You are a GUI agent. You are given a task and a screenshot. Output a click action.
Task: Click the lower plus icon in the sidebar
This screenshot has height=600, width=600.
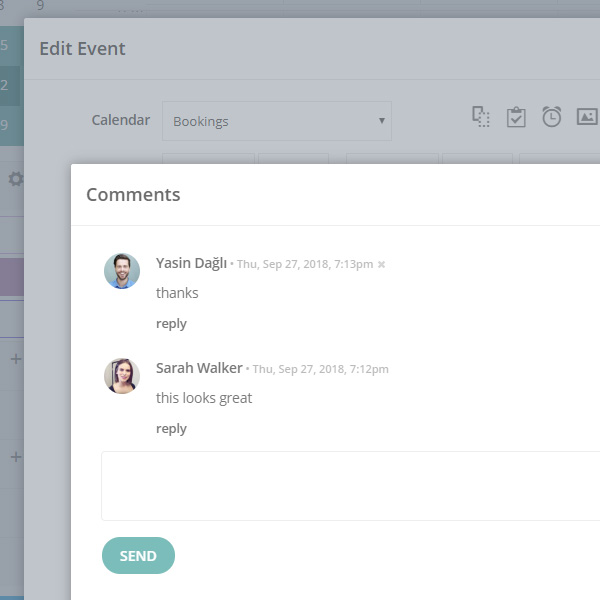click(x=16, y=457)
